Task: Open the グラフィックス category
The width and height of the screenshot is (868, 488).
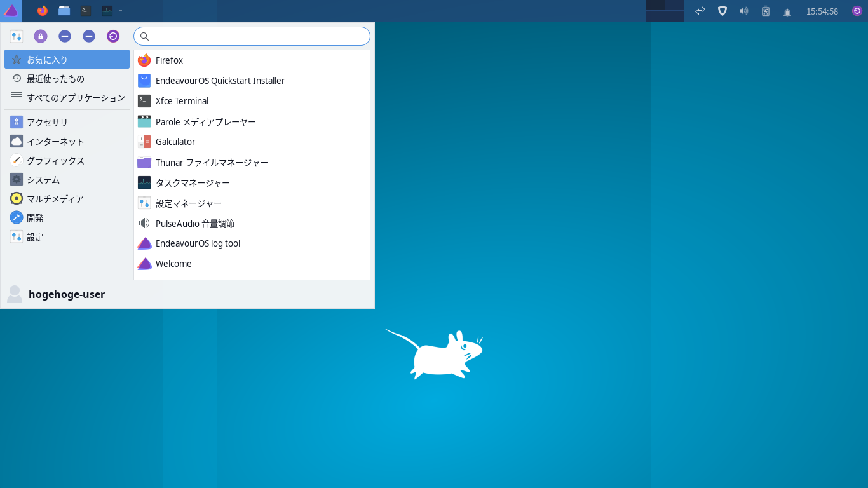Action: coord(67,160)
